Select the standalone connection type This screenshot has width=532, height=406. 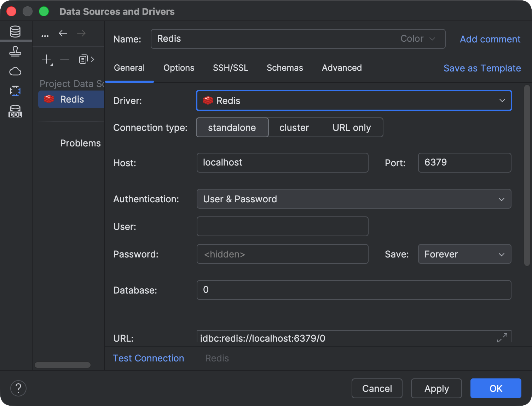click(x=232, y=127)
